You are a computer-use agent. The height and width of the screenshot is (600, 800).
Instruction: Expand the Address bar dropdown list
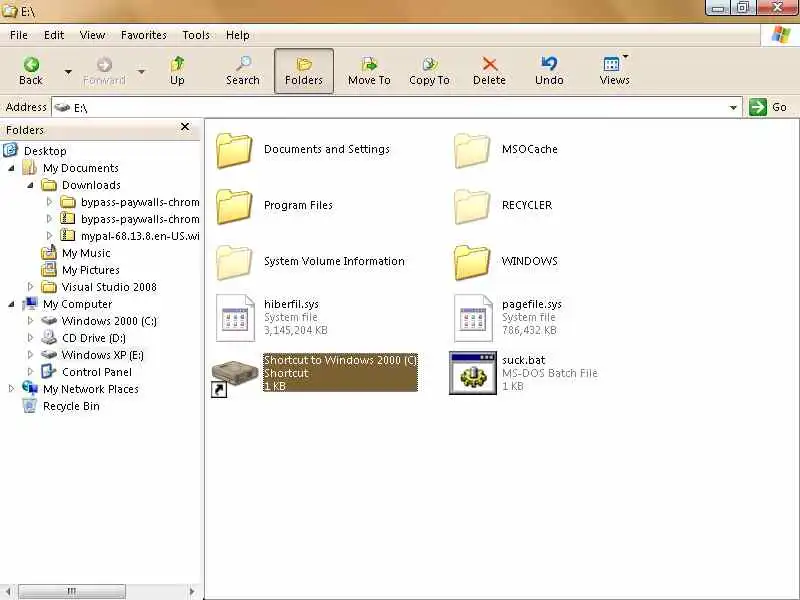tap(733, 108)
